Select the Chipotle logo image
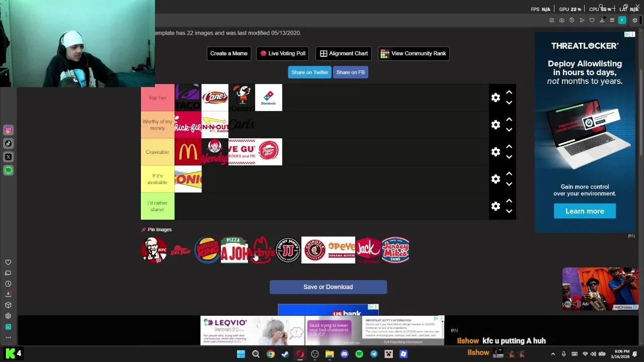This screenshot has height=362, width=644. pos(314,250)
